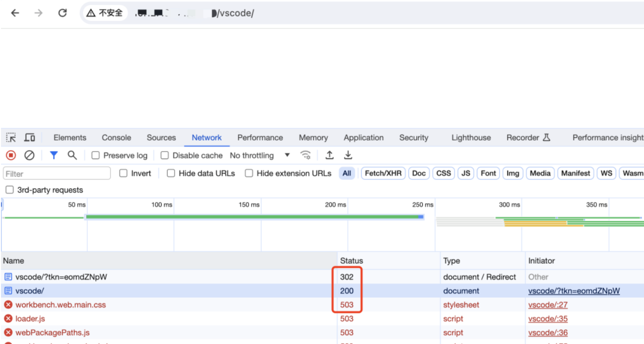The image size is (644, 344).
Task: Sort by the Name column header
Action: click(x=169, y=261)
